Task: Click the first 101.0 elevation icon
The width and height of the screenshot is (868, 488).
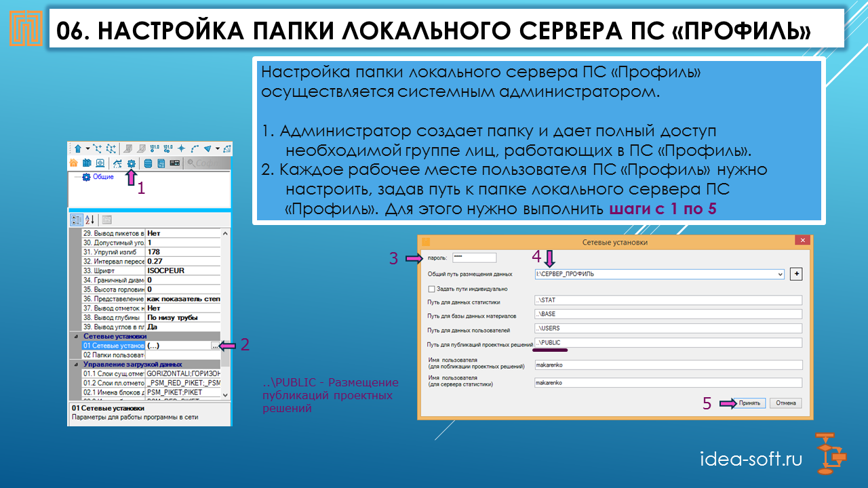Action: click(x=155, y=148)
